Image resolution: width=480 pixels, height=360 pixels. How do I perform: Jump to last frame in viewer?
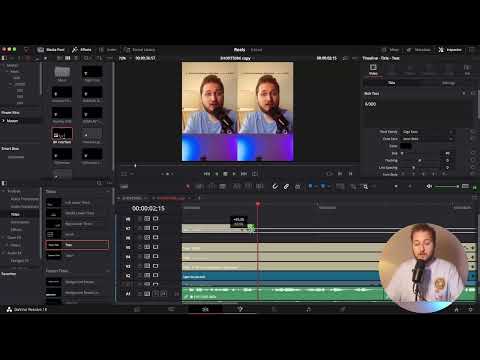coord(244,174)
